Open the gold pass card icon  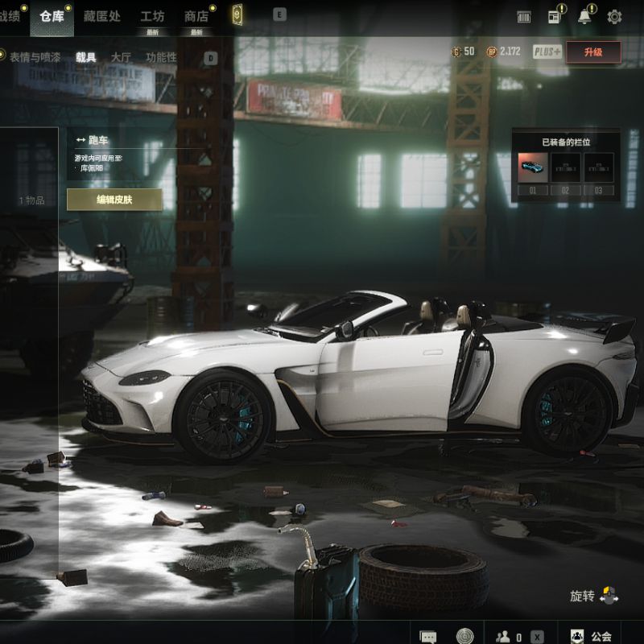point(237,16)
